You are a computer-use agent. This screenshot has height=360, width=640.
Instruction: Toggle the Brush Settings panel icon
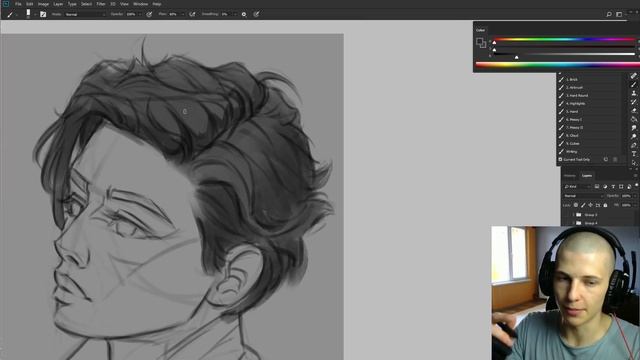click(43, 14)
